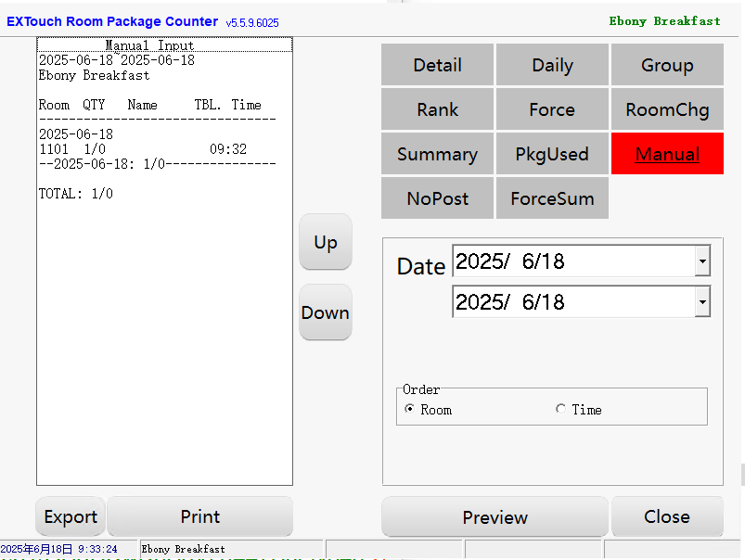
Task: Expand the end date dropdown
Action: pos(702,302)
